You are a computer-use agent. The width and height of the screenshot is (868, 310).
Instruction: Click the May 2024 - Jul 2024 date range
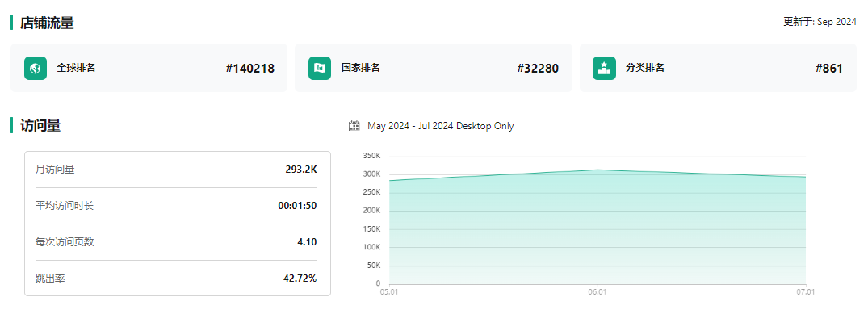point(441,126)
